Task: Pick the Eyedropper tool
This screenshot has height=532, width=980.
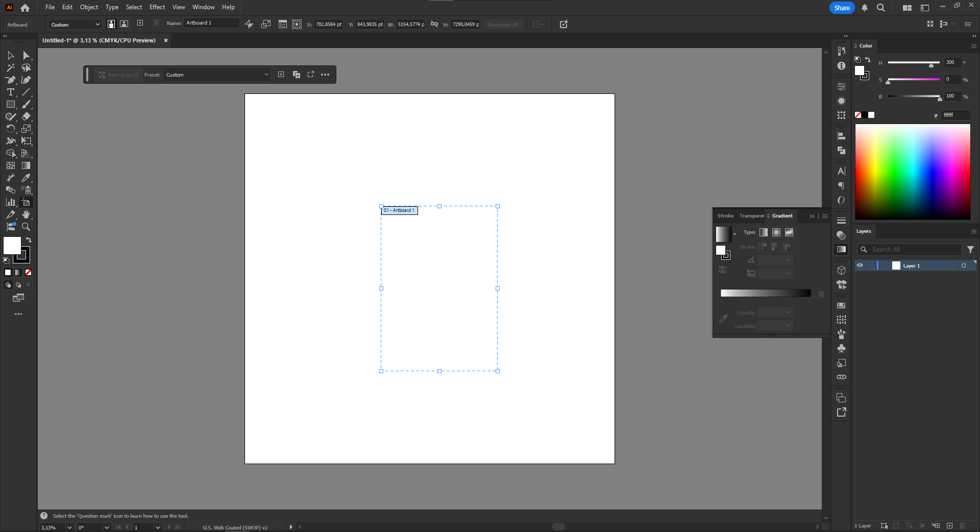Action: pyautogui.click(x=27, y=178)
